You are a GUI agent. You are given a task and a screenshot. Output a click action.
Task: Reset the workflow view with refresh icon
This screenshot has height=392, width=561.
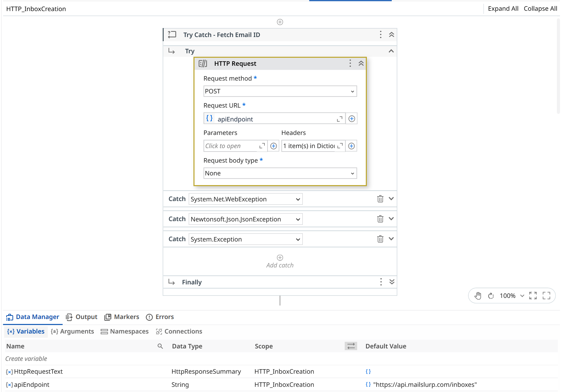(x=491, y=296)
